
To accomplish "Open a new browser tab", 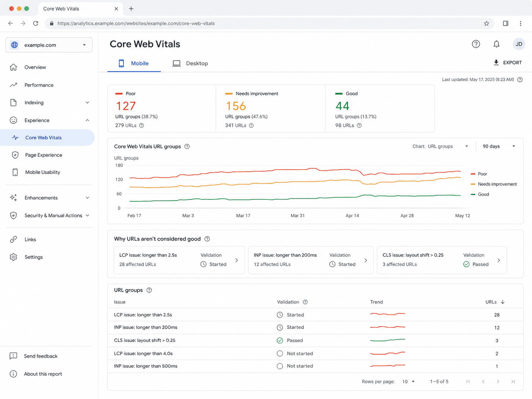I will click(131, 8).
